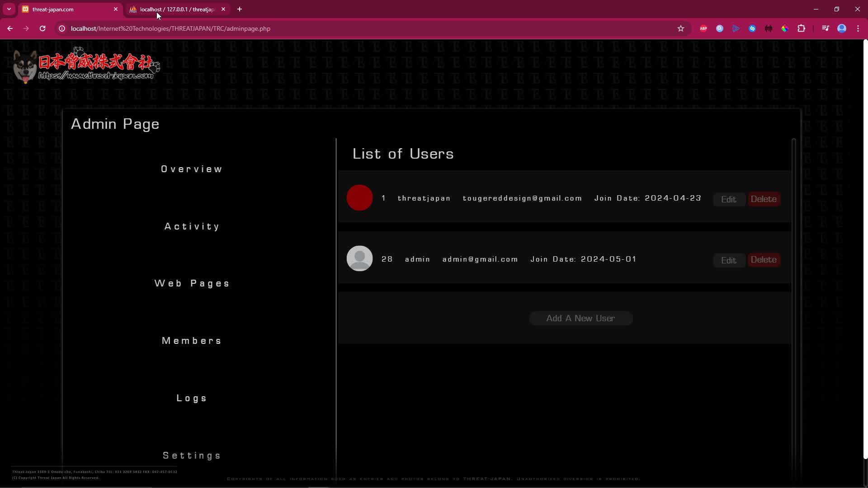Image resolution: width=868 pixels, height=488 pixels.
Task: Click the admin user's avatar picture
Action: [x=359, y=258]
